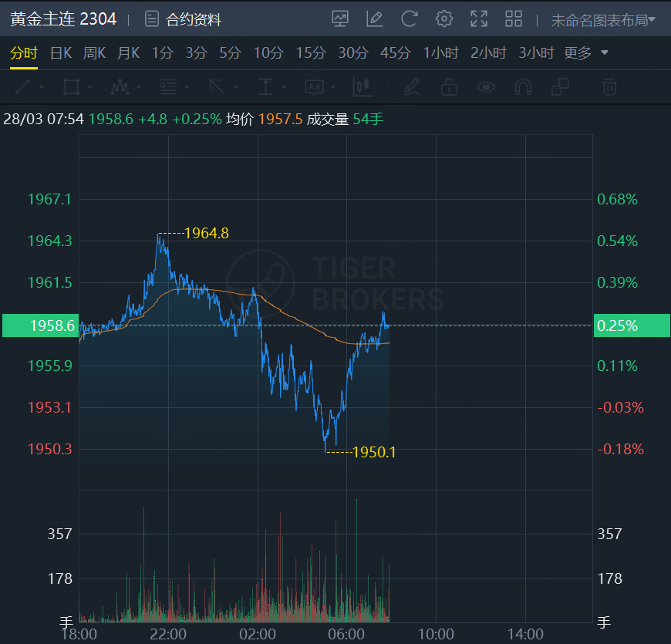Expand the line drawing tool dropdown arrow
Viewport: 671px width, 644px height.
pos(41,87)
